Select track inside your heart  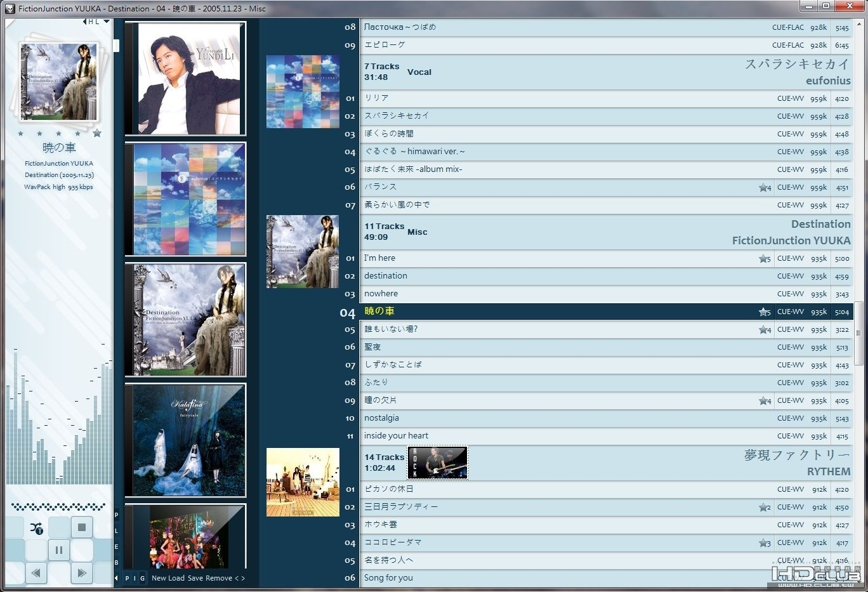coord(605,436)
